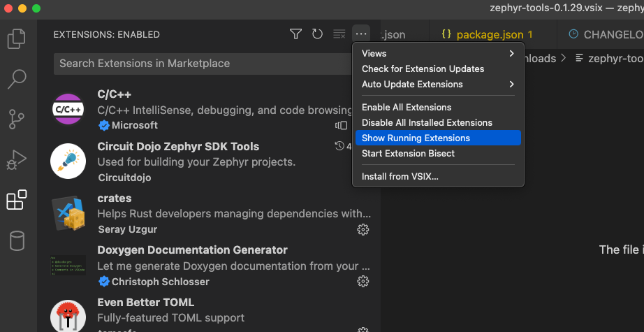Open the Run and Debug view
Screen dimensions: 644x332
coord(17,160)
